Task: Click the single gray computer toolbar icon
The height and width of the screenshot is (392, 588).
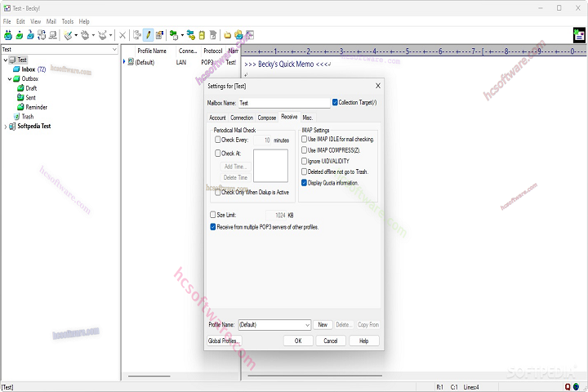Action: (x=53, y=35)
